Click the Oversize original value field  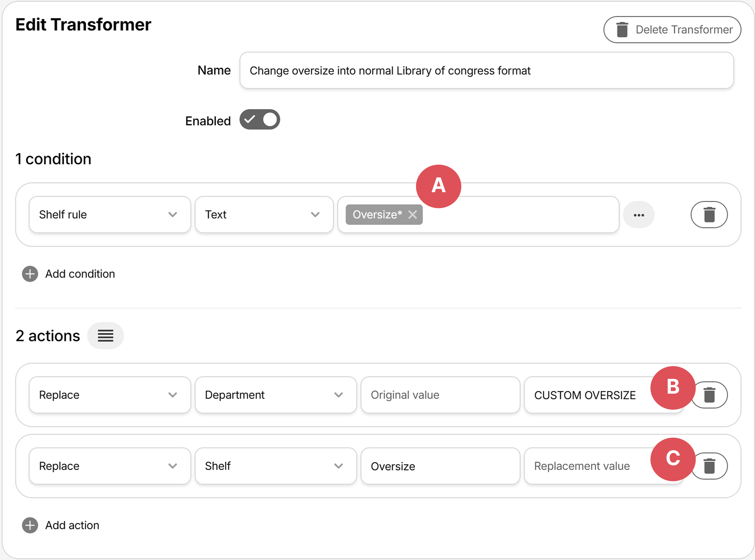(x=440, y=466)
